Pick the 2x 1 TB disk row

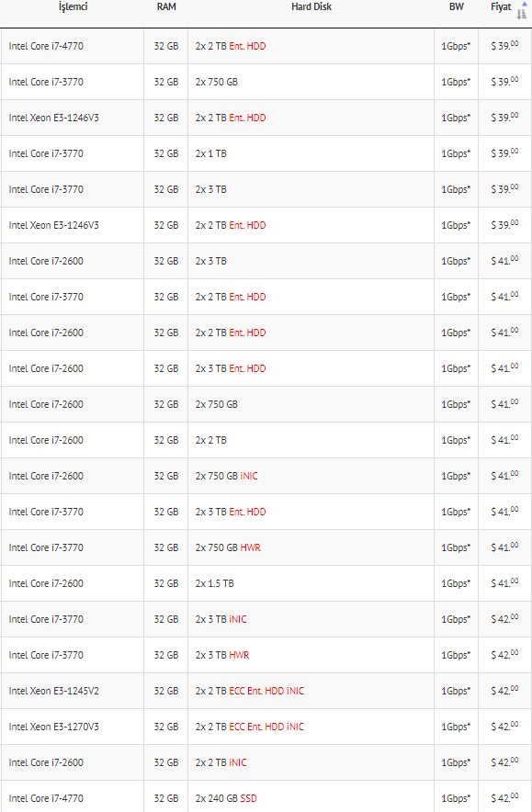click(266, 153)
